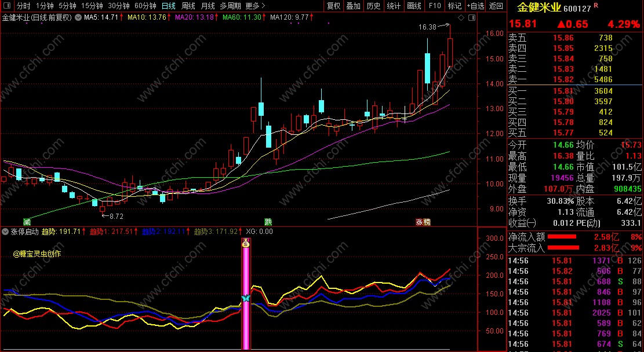Click the red 涨榜 event marker
Image resolution: width=644 pixels, height=352 pixels.
[423, 222]
